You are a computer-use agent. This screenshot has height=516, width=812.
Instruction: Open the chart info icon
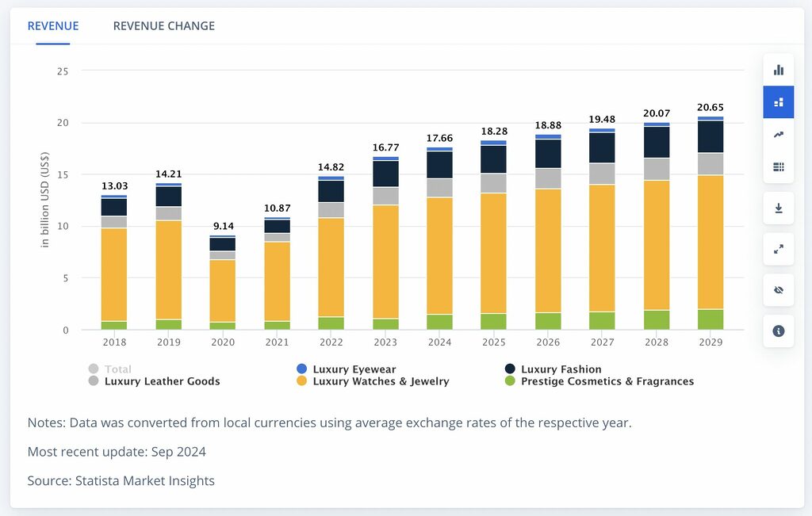(x=778, y=331)
